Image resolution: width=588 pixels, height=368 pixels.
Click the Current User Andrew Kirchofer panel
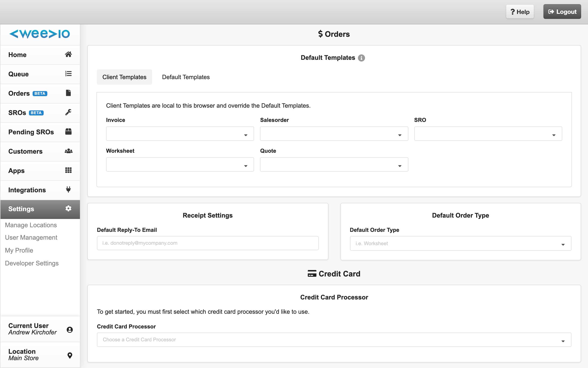pyautogui.click(x=40, y=329)
